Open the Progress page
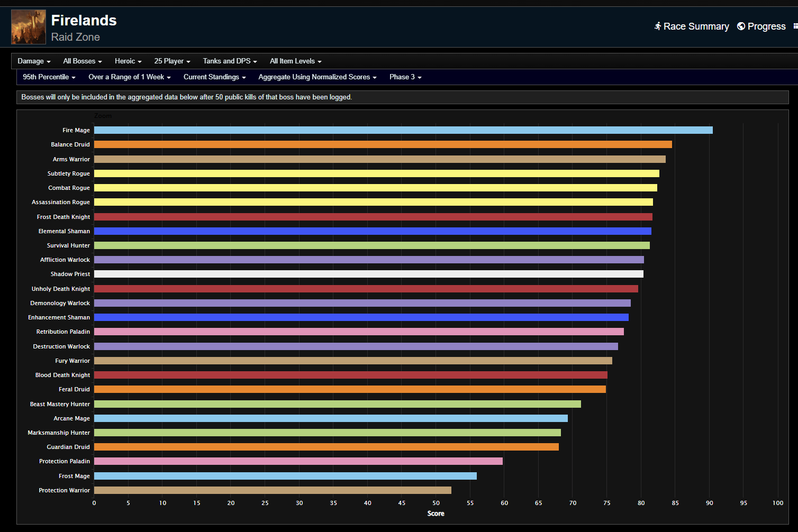 (761, 26)
